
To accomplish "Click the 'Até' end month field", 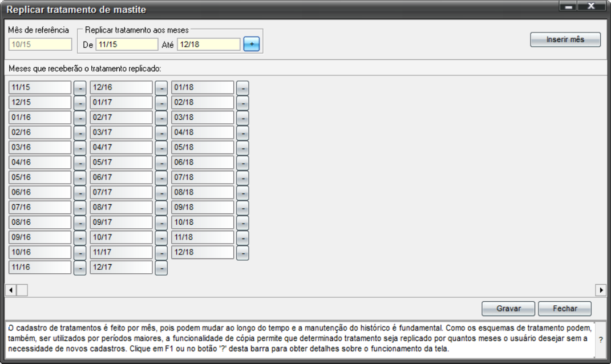I will pos(208,45).
